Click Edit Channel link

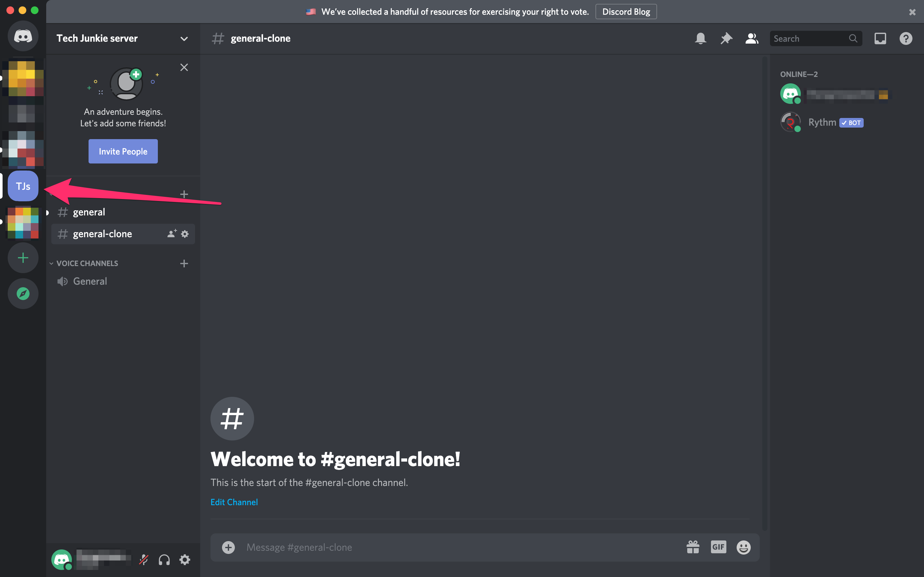[234, 502]
